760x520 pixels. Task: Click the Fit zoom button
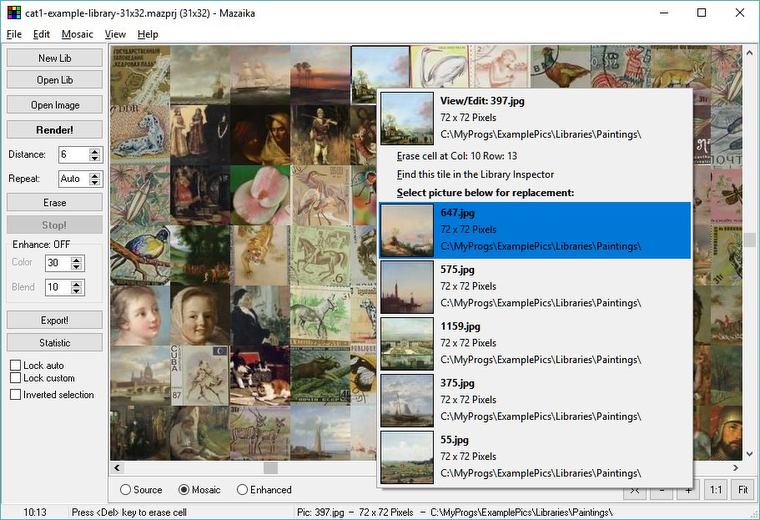tap(743, 489)
